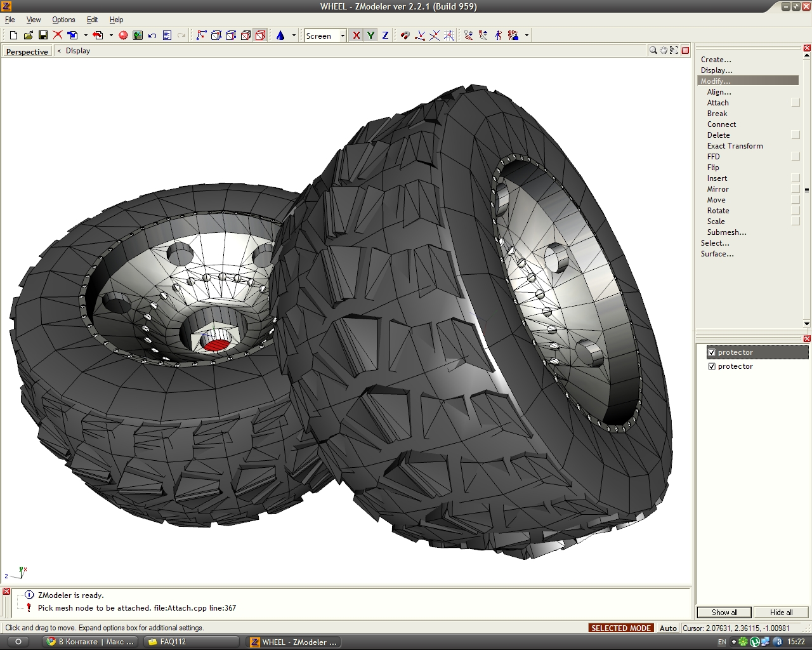Expand the Surface... command group
This screenshot has height=650, width=812.
pos(717,254)
